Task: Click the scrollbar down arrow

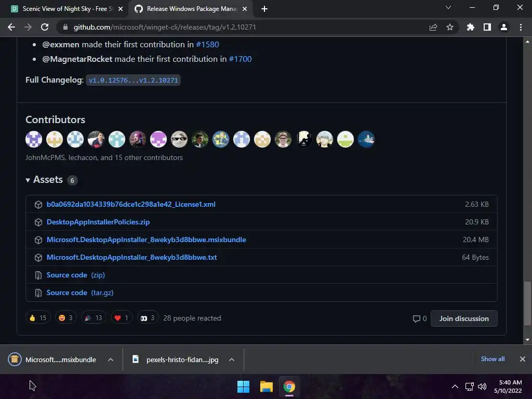Action: coord(527,340)
